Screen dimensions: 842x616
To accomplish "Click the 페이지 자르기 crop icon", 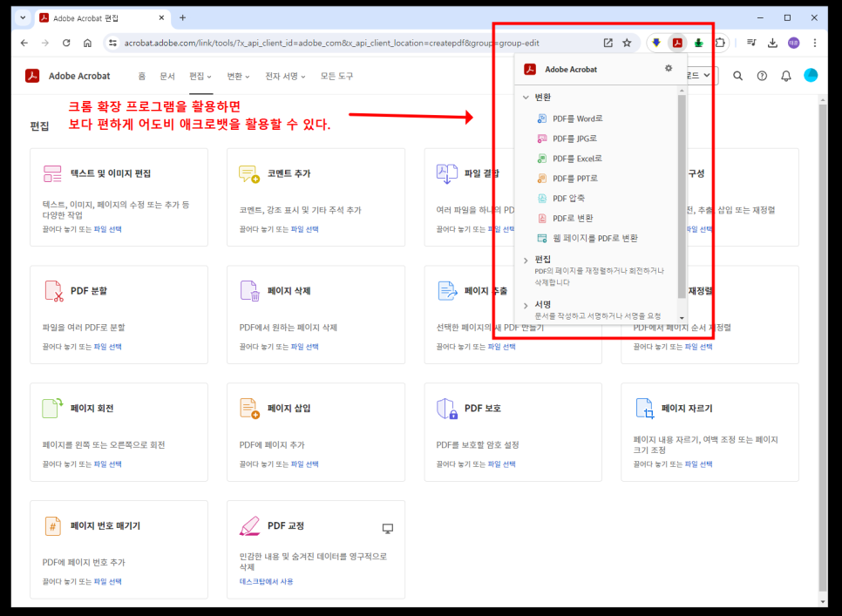I will click(x=644, y=409).
